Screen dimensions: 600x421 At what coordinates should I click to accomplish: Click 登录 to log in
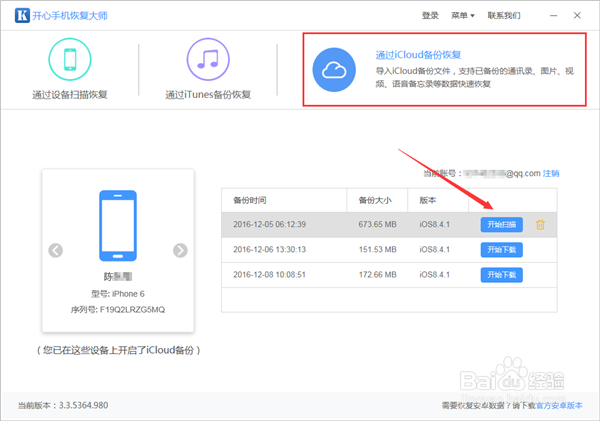[x=430, y=15]
